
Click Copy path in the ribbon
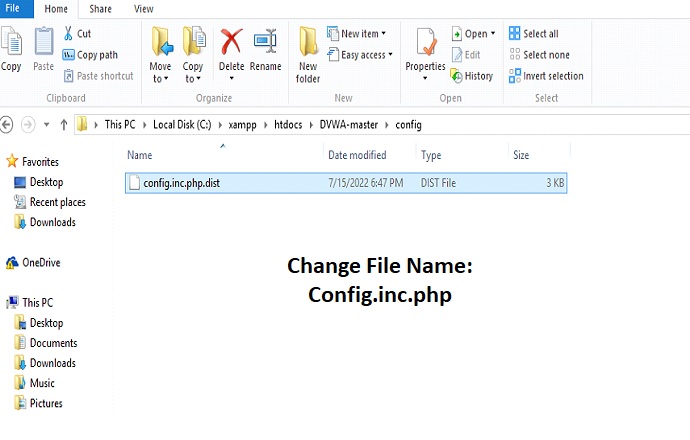[91, 55]
